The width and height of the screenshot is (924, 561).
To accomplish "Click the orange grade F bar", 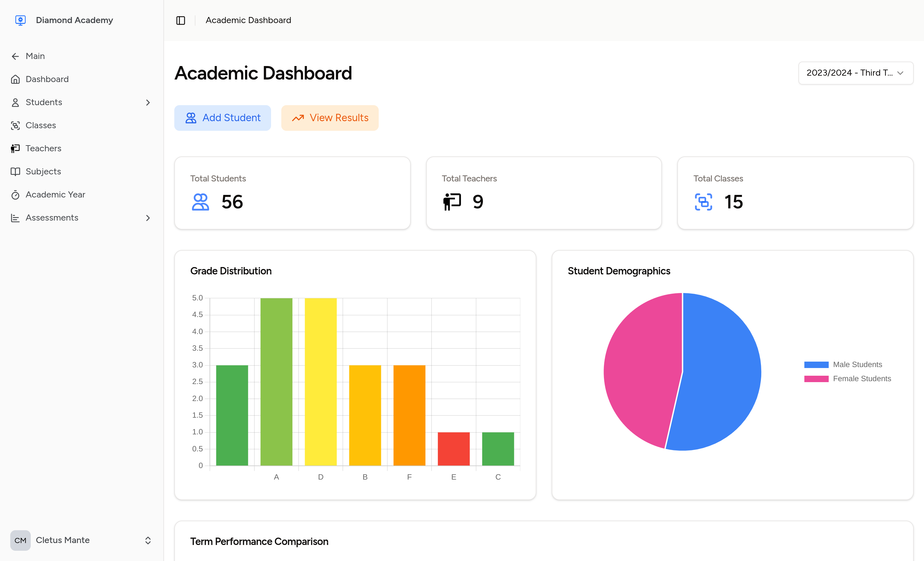I will tap(409, 415).
